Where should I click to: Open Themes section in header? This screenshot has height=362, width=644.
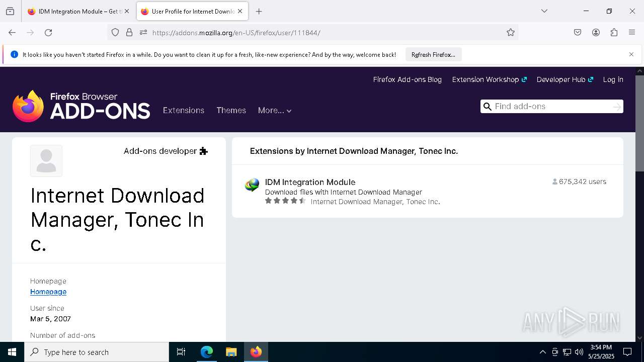[231, 111]
